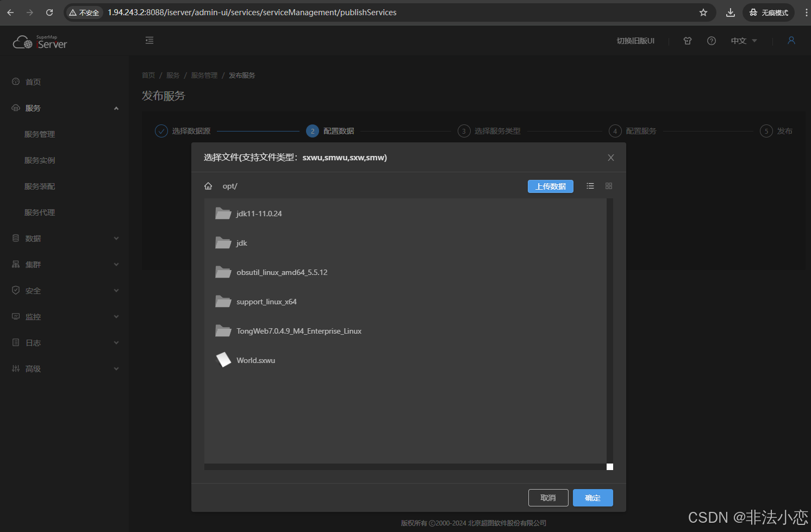
Task: Open the browser three-dot menu
Action: 806,12
